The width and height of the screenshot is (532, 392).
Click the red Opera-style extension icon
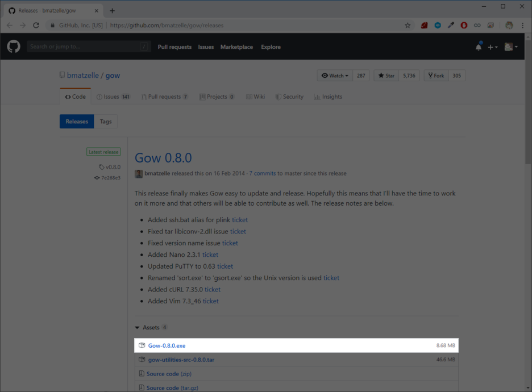click(464, 26)
